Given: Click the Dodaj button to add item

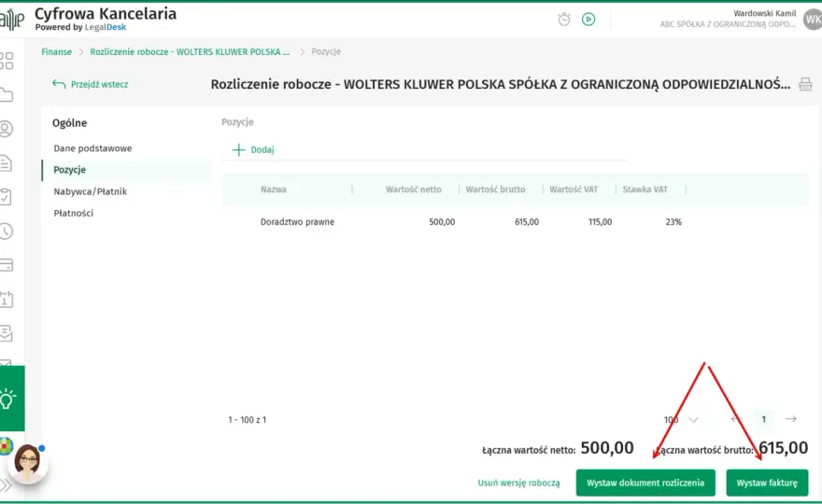Looking at the screenshot, I should [253, 150].
